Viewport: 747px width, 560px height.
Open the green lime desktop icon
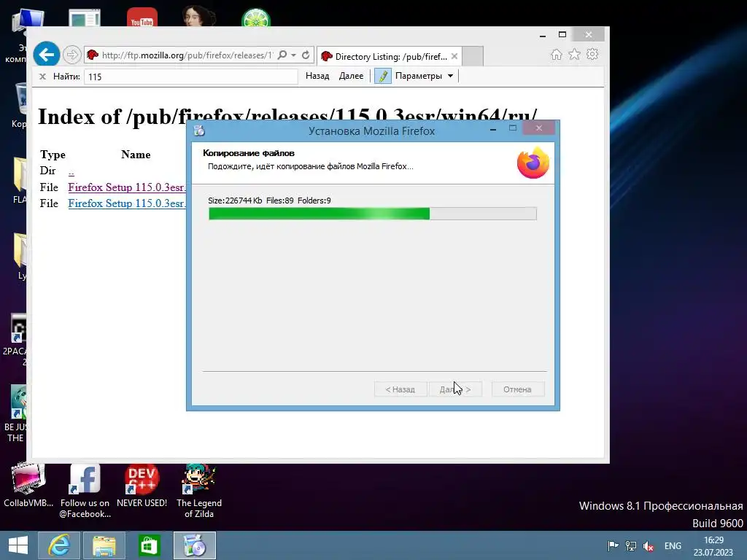coord(256,17)
